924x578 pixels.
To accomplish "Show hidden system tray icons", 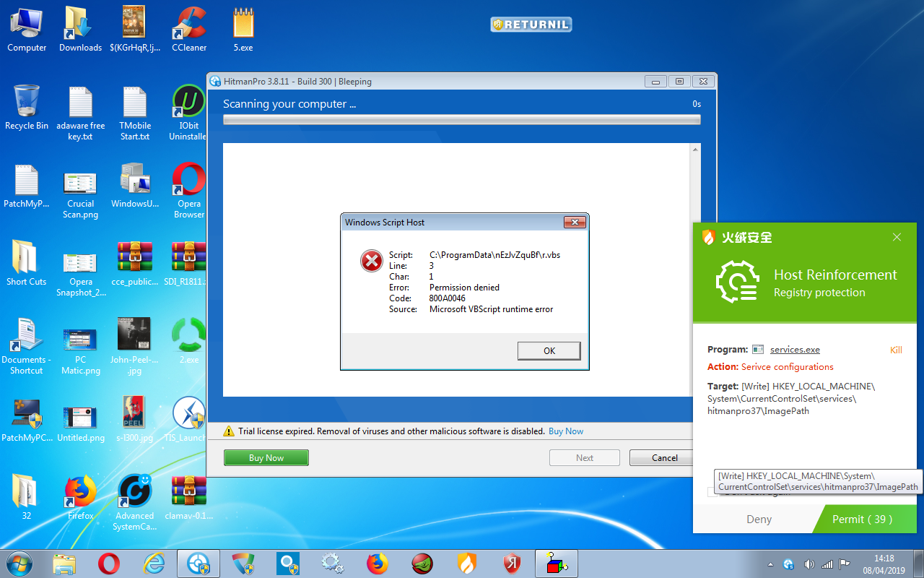I will [771, 564].
